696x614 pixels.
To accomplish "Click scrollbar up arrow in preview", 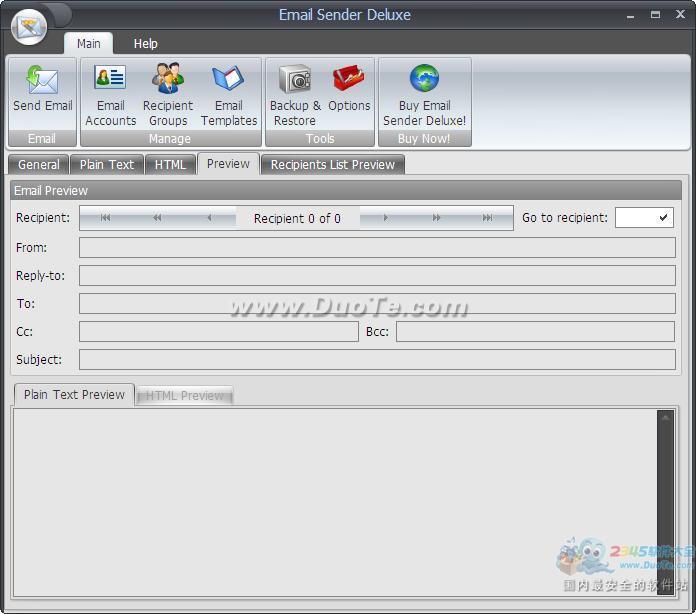I will pyautogui.click(x=665, y=418).
